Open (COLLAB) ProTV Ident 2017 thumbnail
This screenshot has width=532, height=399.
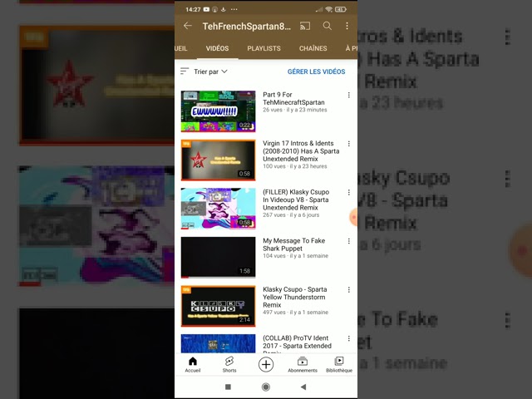pos(218,343)
